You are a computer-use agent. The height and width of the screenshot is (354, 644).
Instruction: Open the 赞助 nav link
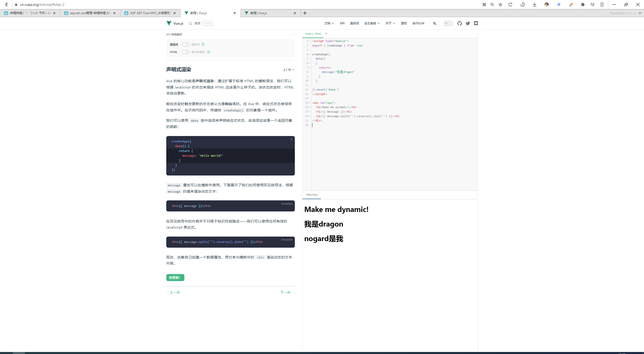[x=404, y=23]
